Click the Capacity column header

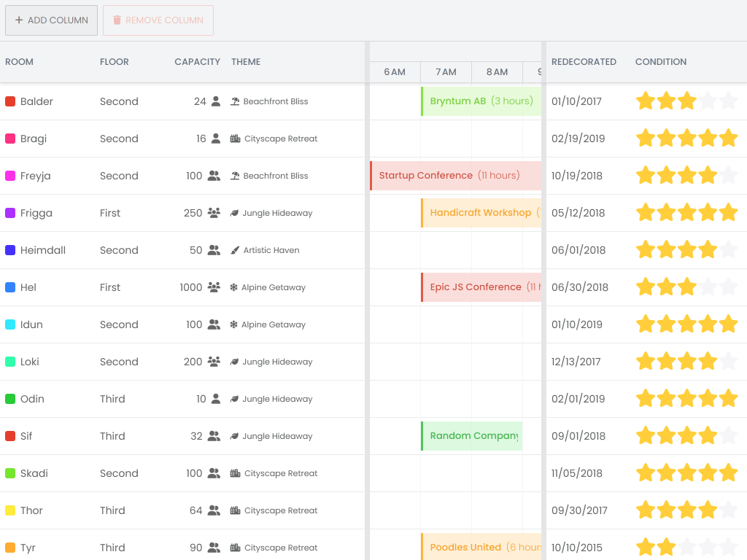[197, 62]
